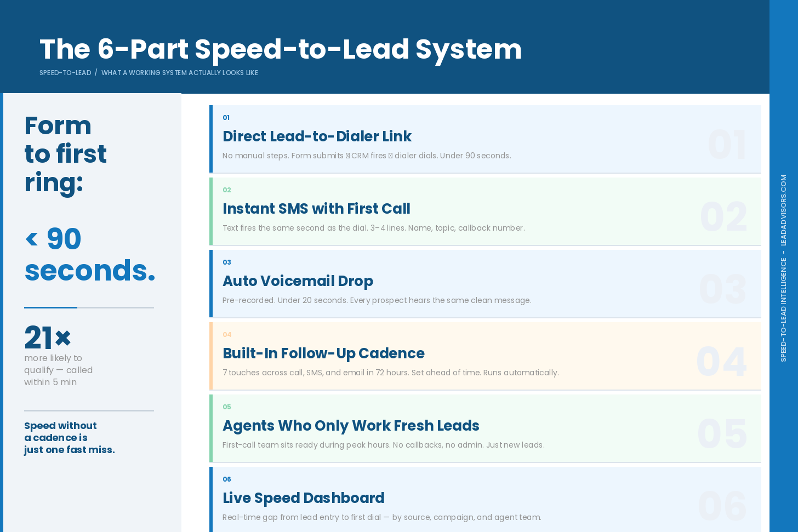The width and height of the screenshot is (798, 532).
Task: Click the main title "The 6-Part Speed-to-Lead System"
Action: pos(280,49)
